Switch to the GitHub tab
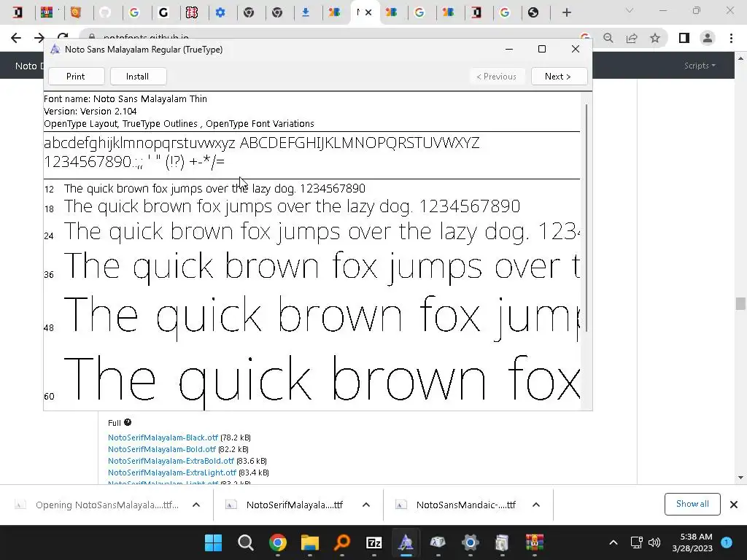 [x=105, y=12]
